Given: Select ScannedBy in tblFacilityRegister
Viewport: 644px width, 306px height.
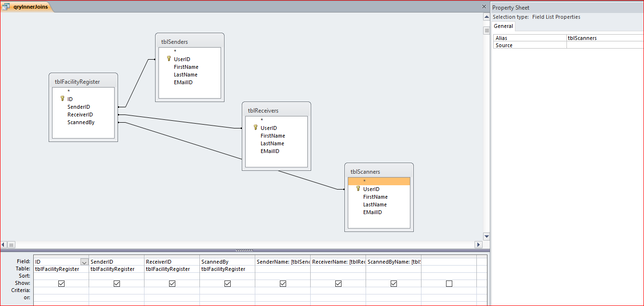Looking at the screenshot, I should click(x=81, y=122).
